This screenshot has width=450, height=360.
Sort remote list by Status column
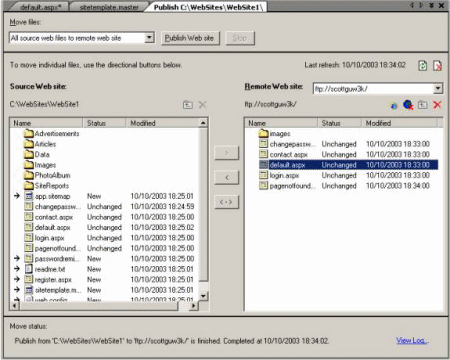(339, 123)
